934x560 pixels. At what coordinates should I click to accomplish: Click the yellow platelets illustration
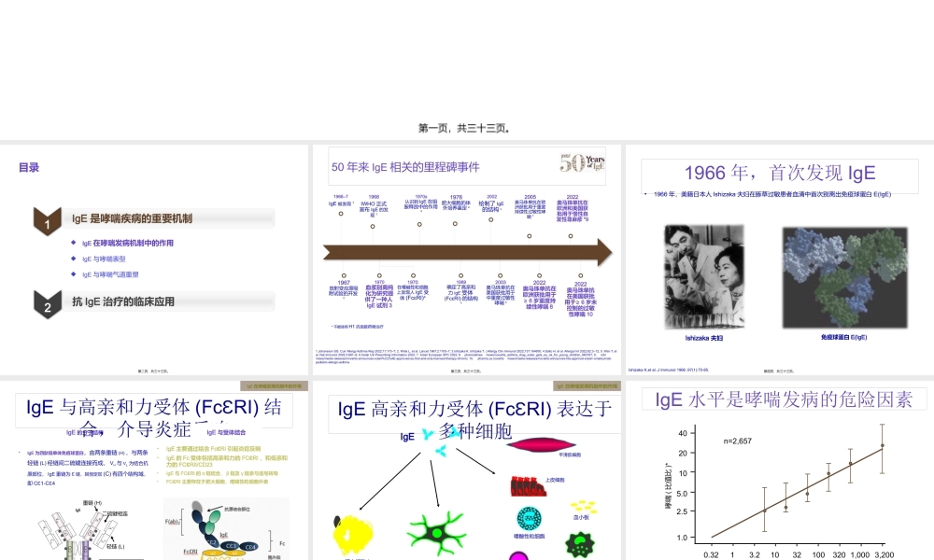coord(587,506)
